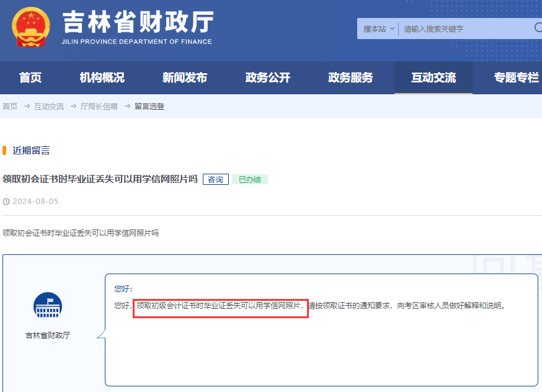Click the Jilin Finance Department avatar icon

pyautogui.click(x=48, y=306)
